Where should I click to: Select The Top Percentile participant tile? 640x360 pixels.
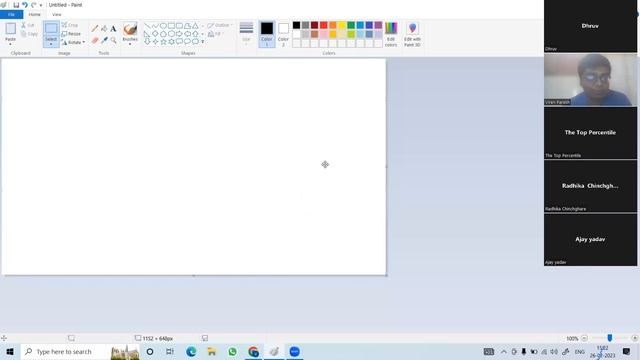(590, 133)
